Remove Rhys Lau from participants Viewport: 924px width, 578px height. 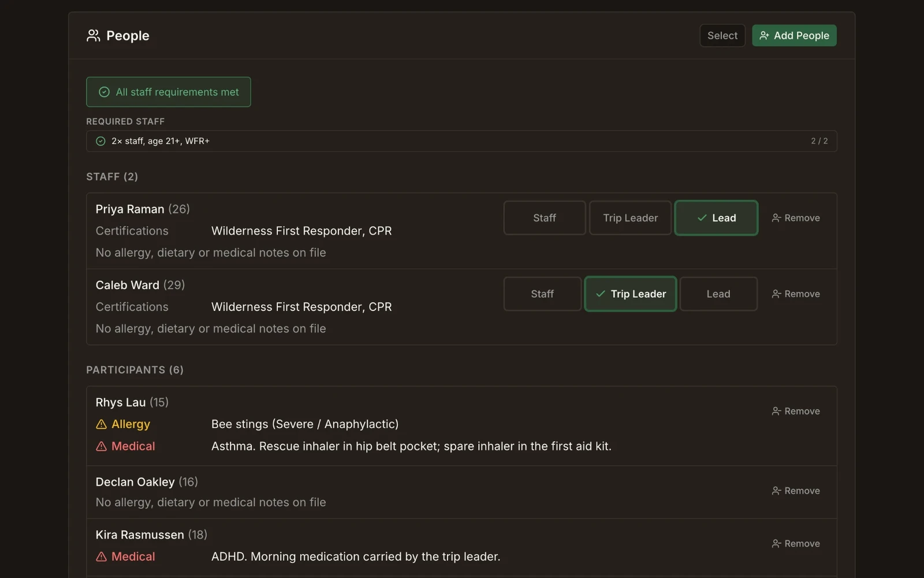[x=796, y=411]
